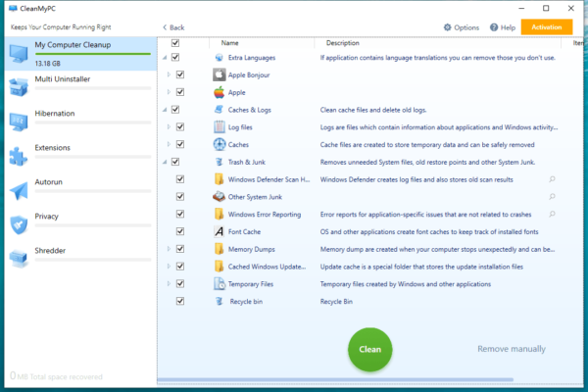
Task: Click the Extensions puzzle piece icon
Action: pyautogui.click(x=19, y=156)
